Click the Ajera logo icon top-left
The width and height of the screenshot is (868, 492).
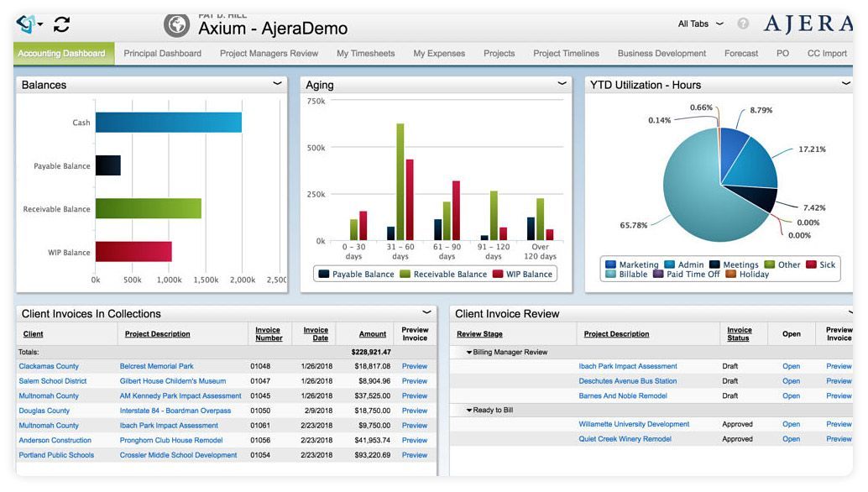[x=24, y=23]
